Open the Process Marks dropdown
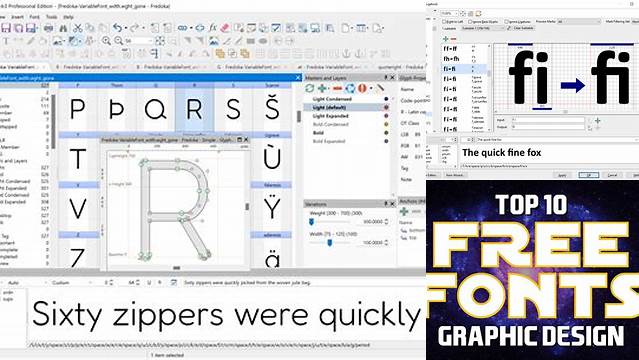Image resolution: width=639 pixels, height=360 pixels. coord(579,22)
